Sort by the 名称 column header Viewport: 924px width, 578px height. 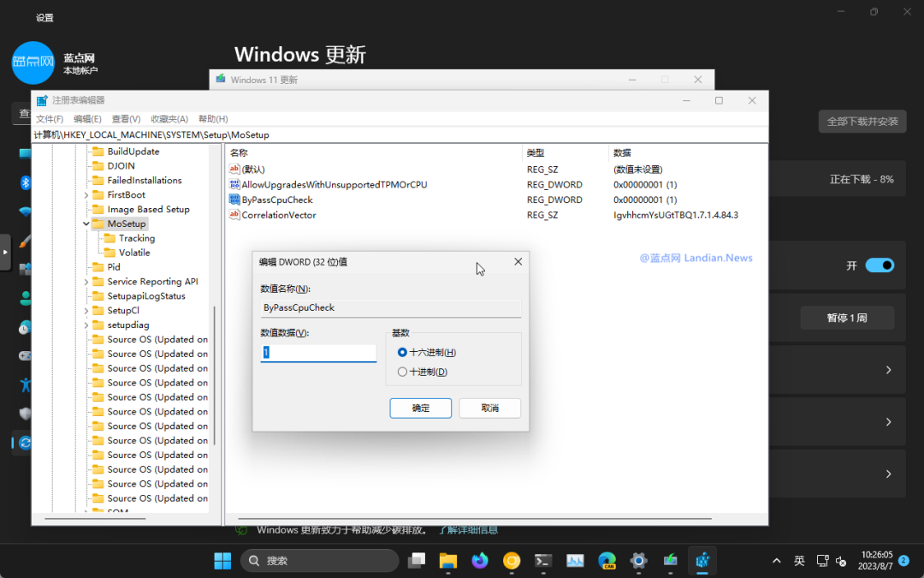(x=374, y=152)
